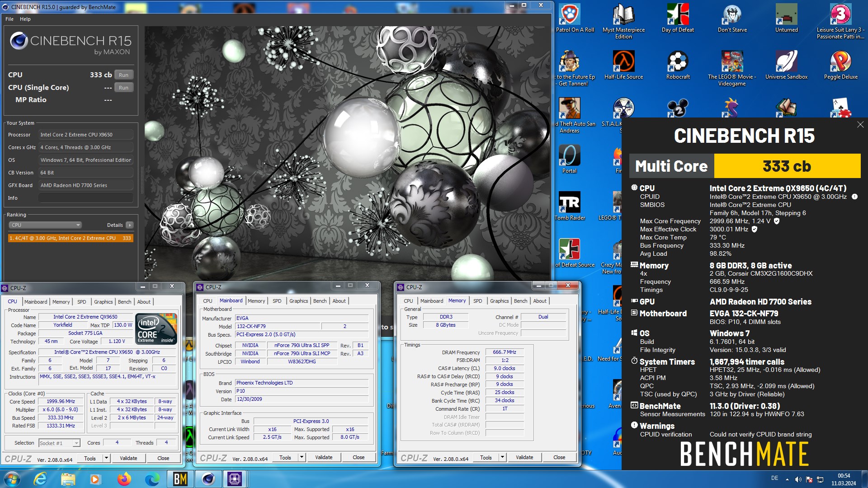Image resolution: width=868 pixels, height=488 pixels.
Task: Switch to SPD tab in Memory CPU-Z window
Action: click(x=478, y=301)
